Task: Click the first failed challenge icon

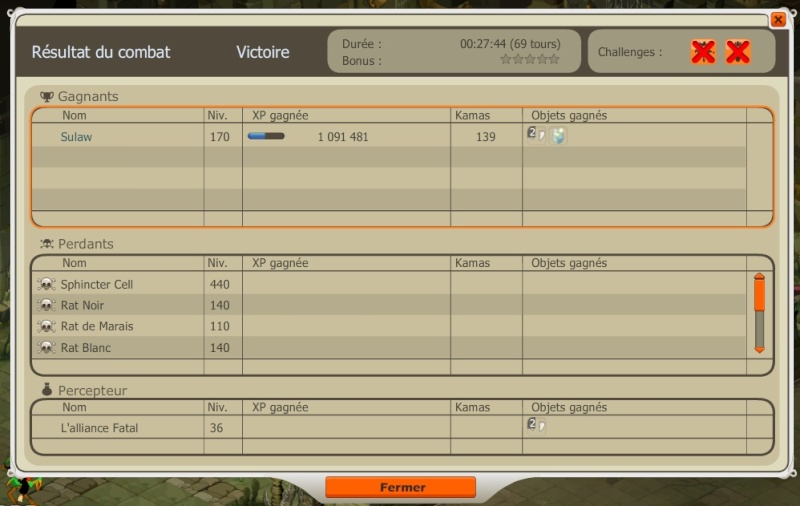Action: 703,52
